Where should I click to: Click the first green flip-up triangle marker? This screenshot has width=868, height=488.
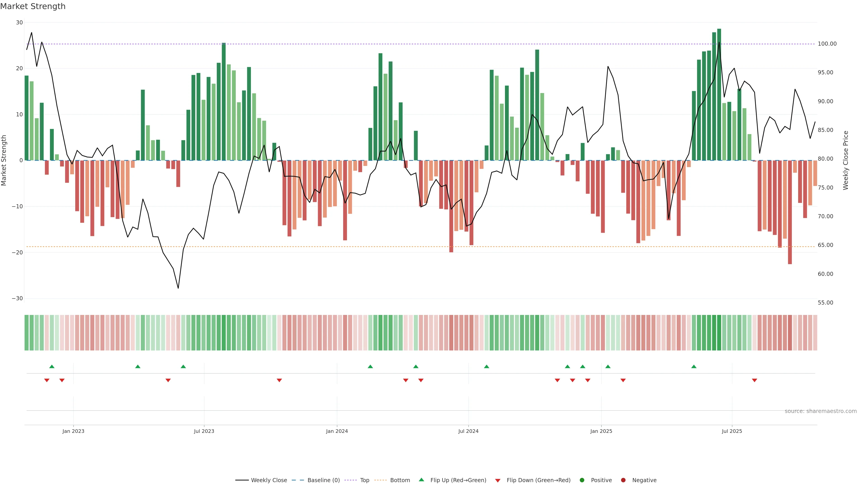pyautogui.click(x=52, y=366)
